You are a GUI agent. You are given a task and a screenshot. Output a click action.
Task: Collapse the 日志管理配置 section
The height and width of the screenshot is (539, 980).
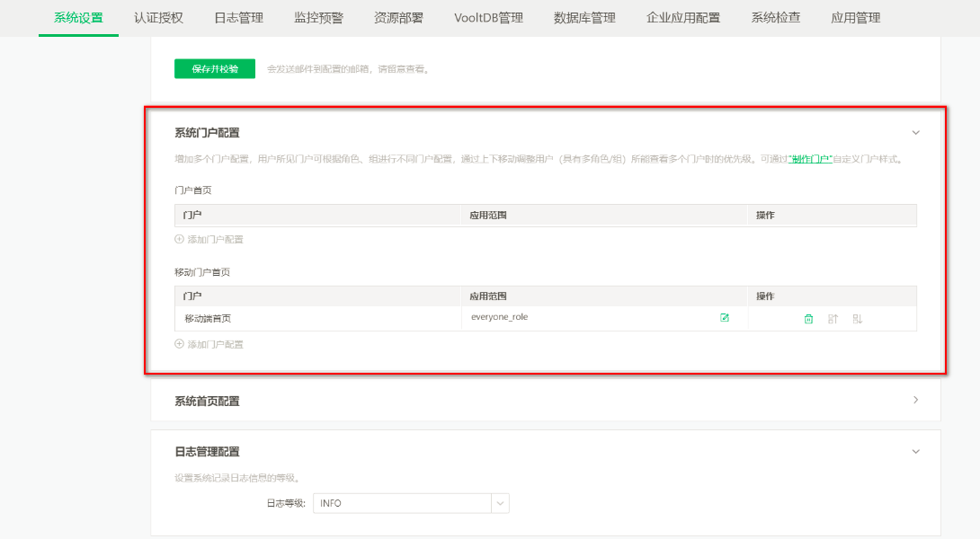coord(915,452)
